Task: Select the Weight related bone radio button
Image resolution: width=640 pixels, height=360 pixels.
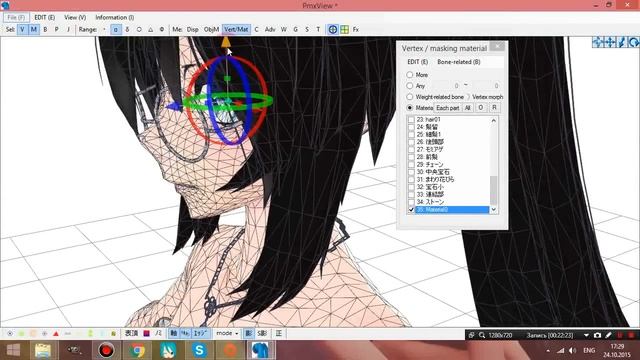Action: [410, 97]
